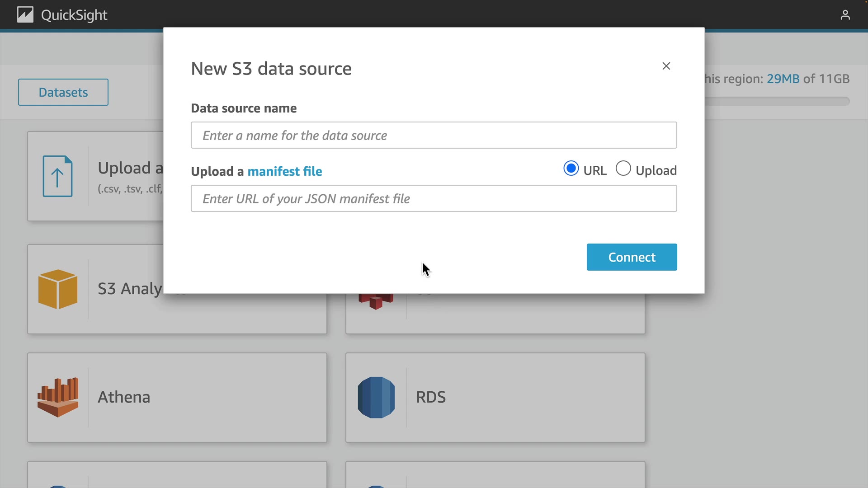Click the red blocks icon below dialog
The width and height of the screenshot is (868, 488).
tap(376, 302)
